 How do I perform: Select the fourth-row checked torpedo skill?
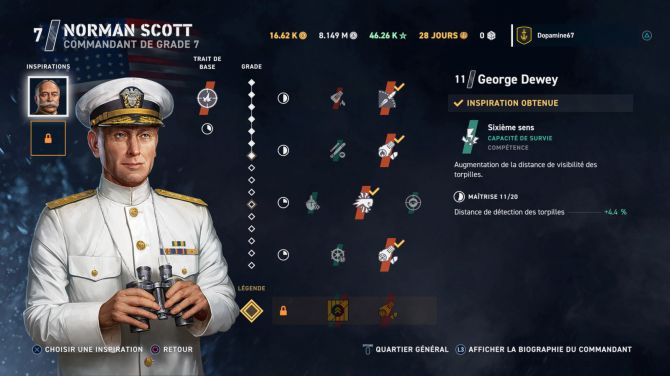tap(389, 255)
